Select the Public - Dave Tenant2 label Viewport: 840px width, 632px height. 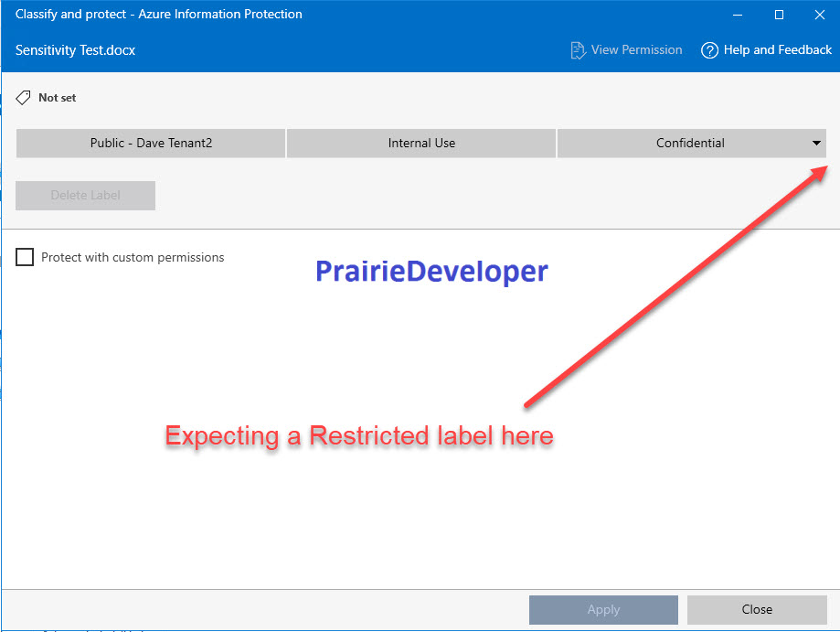tap(151, 143)
